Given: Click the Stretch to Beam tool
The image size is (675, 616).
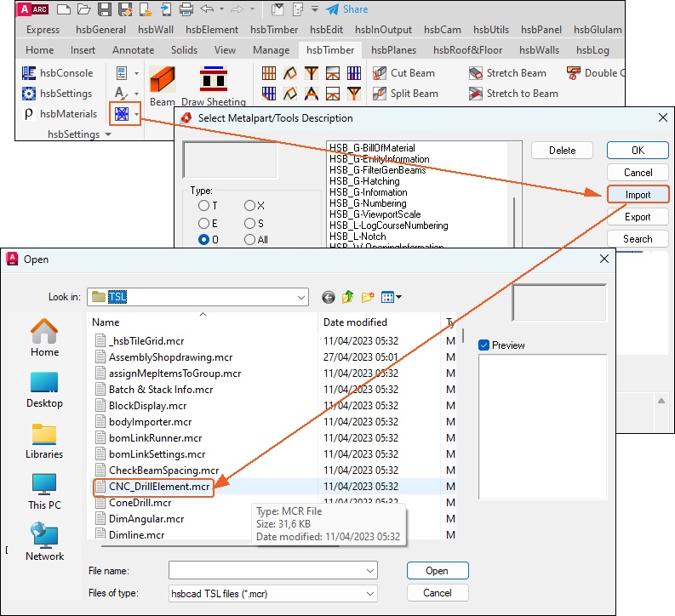Looking at the screenshot, I should click(513, 94).
